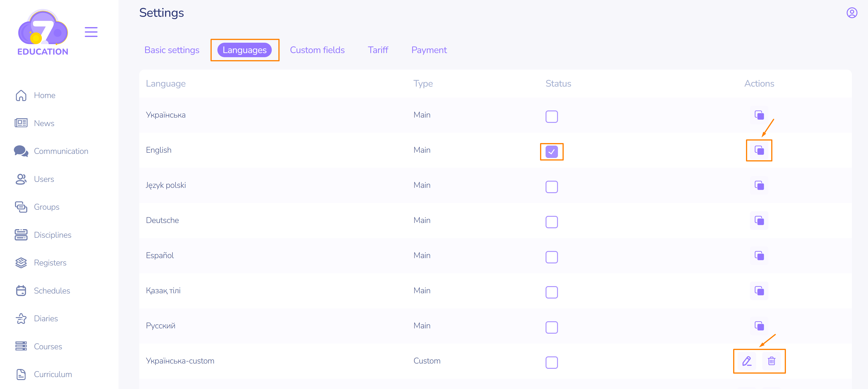Check the Español status checkbox

pos(551,257)
